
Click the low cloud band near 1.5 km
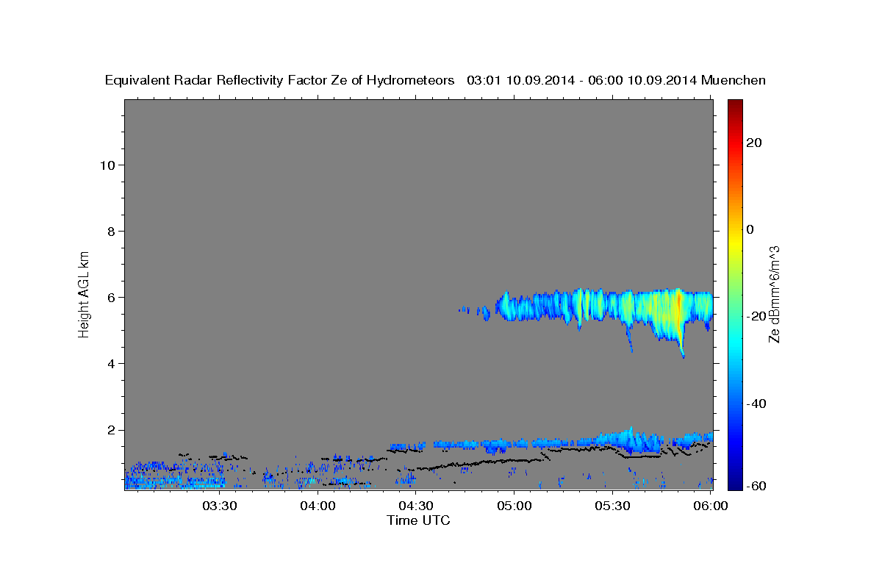(551, 443)
